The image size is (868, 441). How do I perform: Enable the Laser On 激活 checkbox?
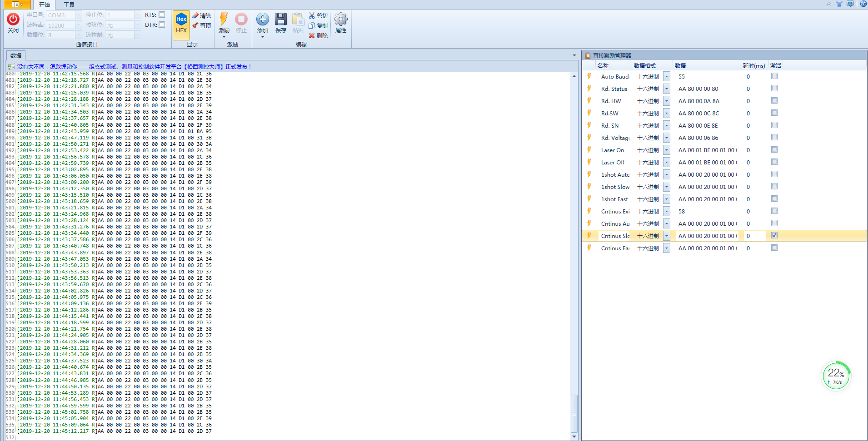pyautogui.click(x=774, y=149)
